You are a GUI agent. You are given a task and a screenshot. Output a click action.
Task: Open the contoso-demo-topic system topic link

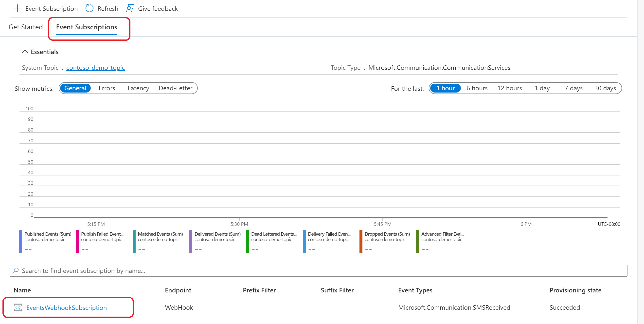(x=95, y=68)
